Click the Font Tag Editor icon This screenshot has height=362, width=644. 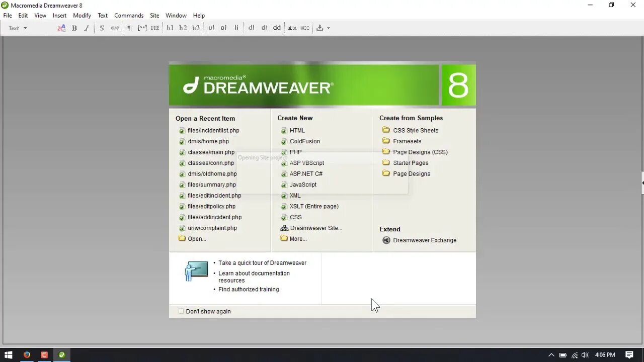click(61, 28)
